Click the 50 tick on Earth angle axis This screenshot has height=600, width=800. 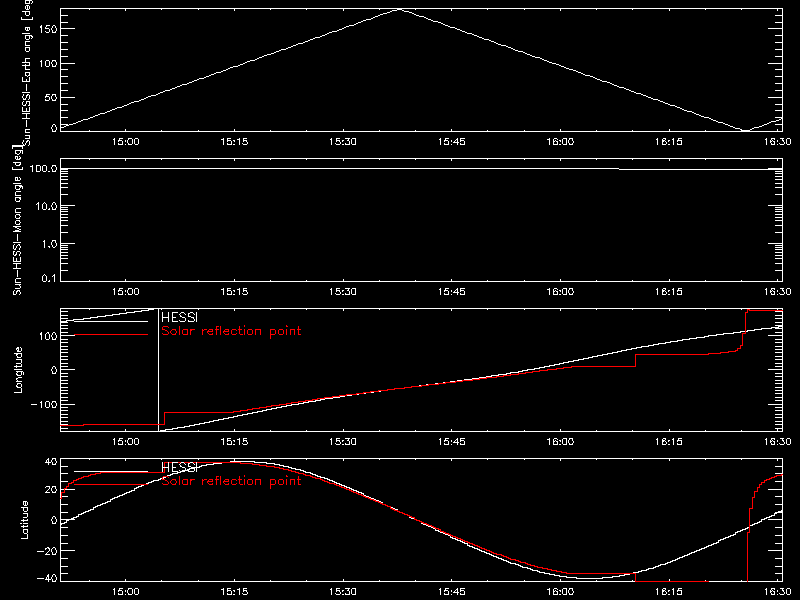[51, 97]
